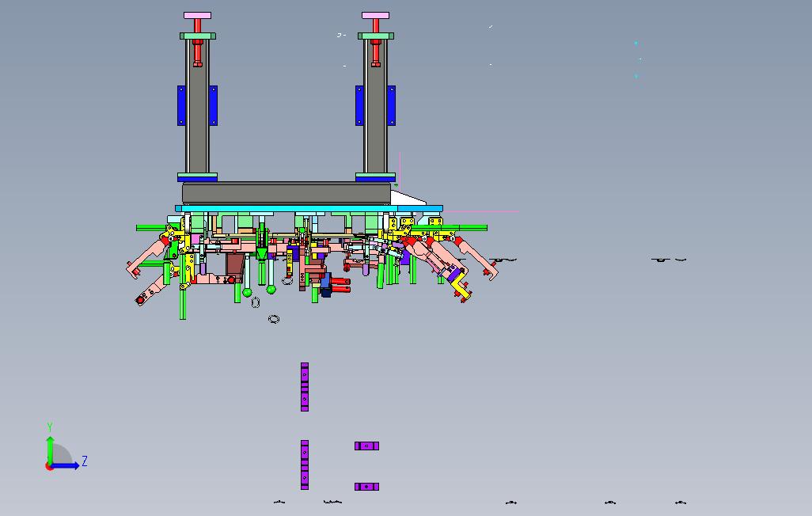This screenshot has height=516, width=812.
Task: Select the pink cap on the left column
Action: tap(197, 16)
